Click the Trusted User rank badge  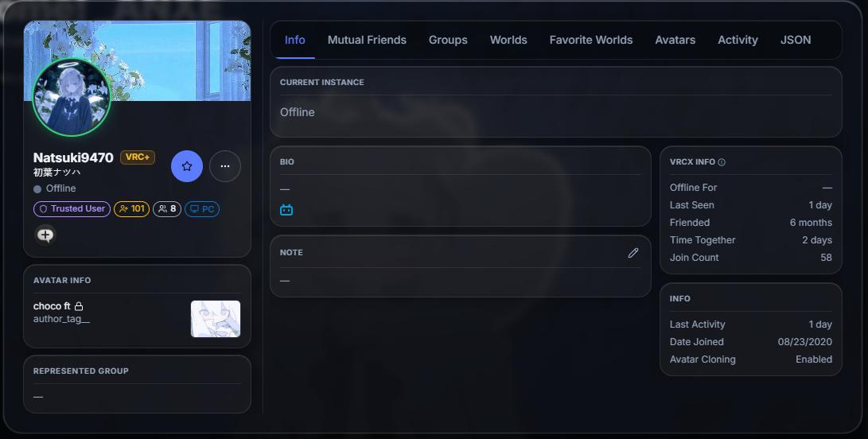tap(72, 208)
